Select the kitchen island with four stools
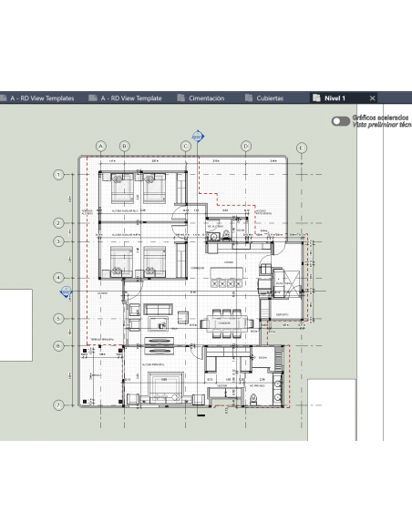This screenshot has height=532, width=412. pyautogui.click(x=227, y=278)
